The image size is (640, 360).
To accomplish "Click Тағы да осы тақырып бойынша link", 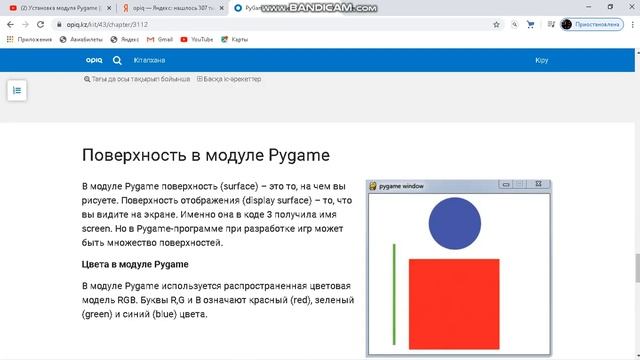I will [137, 79].
